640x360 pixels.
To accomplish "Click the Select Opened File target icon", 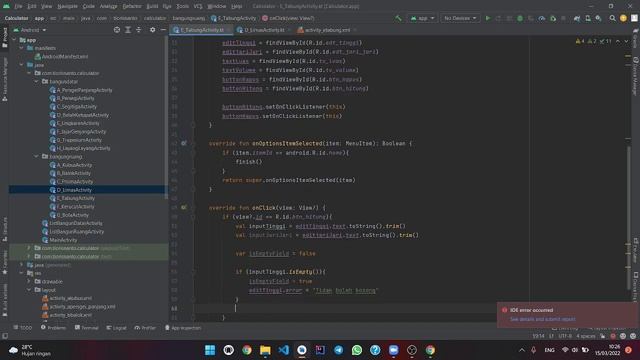I will click(117, 30).
